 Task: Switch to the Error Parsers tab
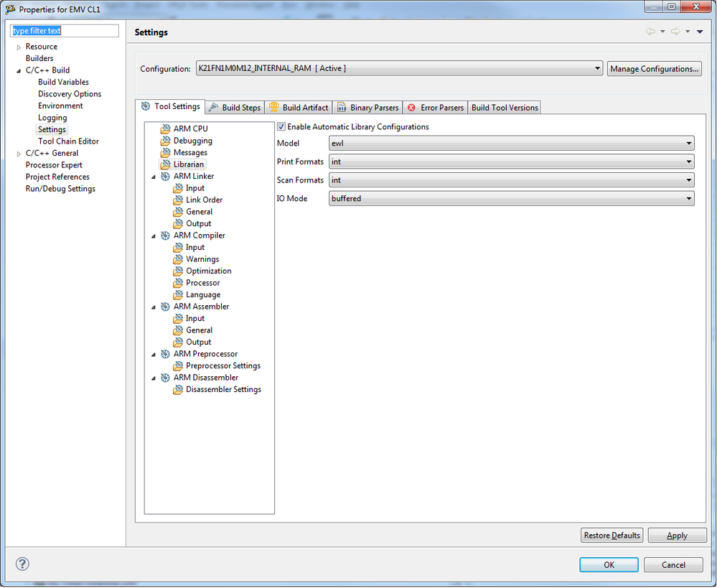pos(436,108)
